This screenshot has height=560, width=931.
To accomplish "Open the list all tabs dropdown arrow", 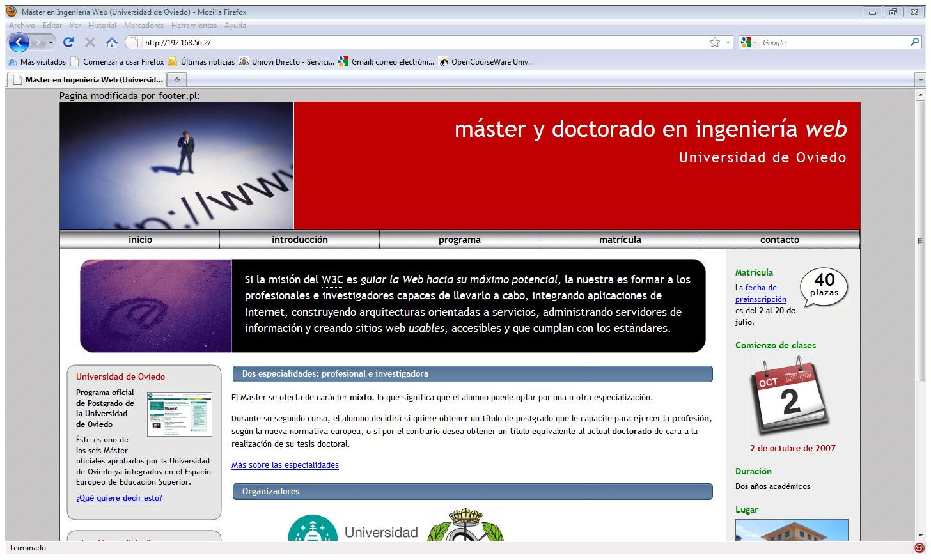I will [x=921, y=80].
